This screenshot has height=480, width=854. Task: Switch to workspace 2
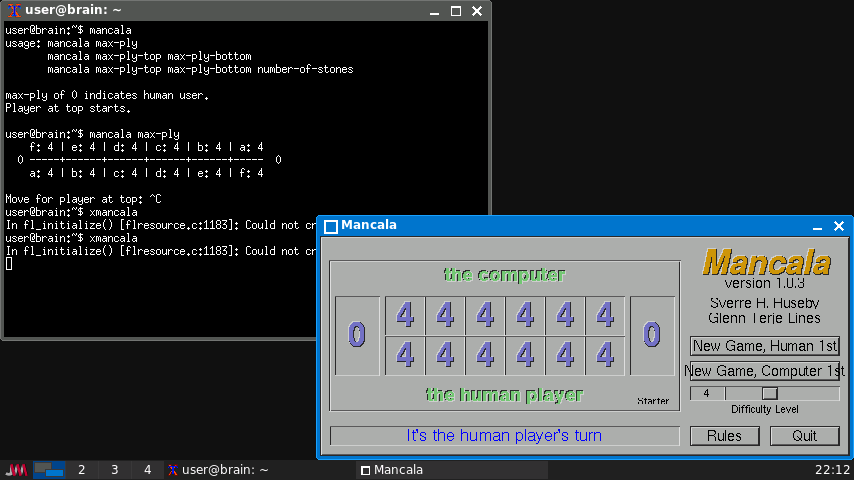[82, 470]
